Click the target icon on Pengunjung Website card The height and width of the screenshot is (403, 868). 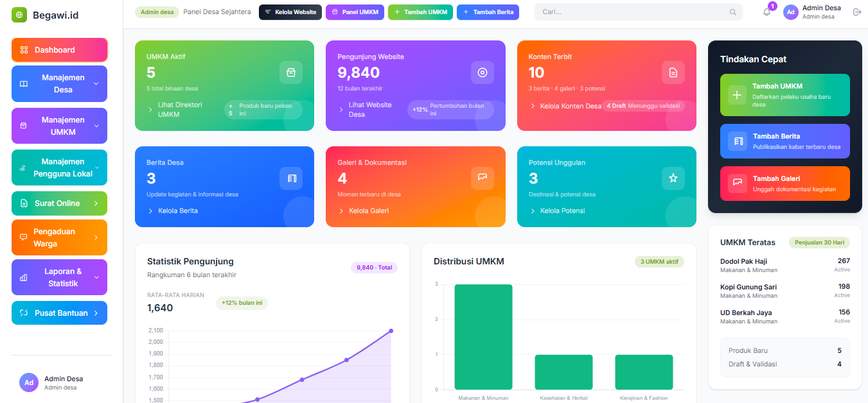(x=482, y=73)
